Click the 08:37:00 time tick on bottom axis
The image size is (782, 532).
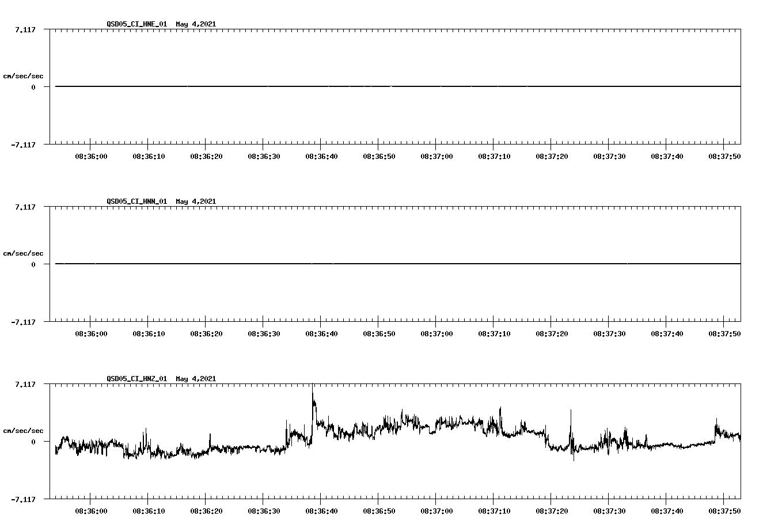click(x=436, y=509)
